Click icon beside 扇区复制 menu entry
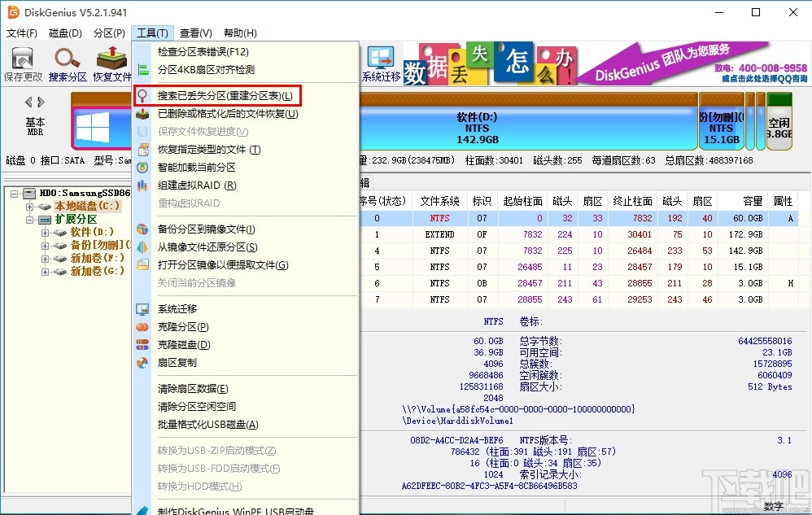This screenshot has width=812, height=515. tap(143, 363)
